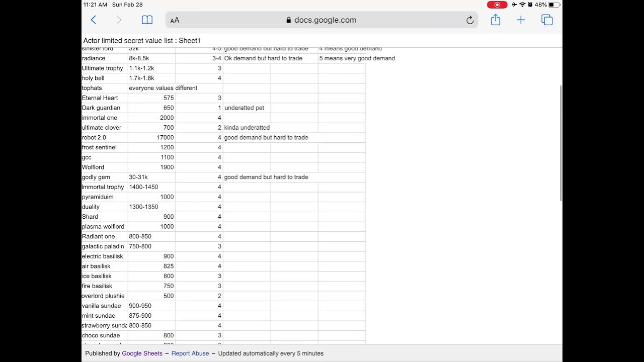Viewport: 644px width, 362px height.
Task: Select the 'air basilisk' cell
Action: coord(105,266)
